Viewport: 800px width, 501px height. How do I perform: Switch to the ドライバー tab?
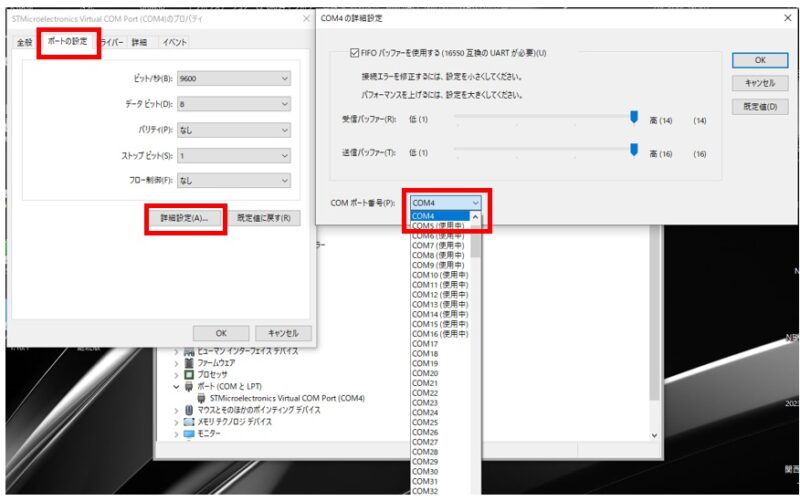tap(112, 42)
